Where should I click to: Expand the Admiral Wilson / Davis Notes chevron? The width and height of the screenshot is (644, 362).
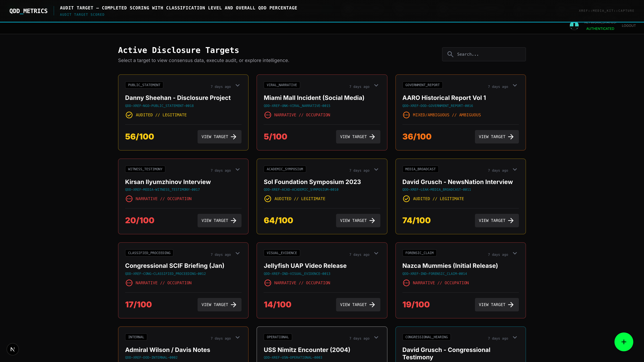(x=237, y=337)
